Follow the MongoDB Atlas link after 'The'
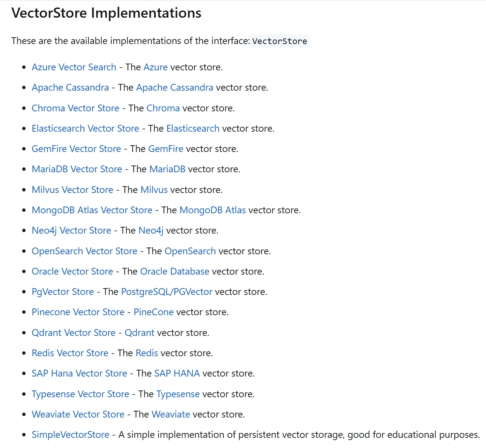 213,210
